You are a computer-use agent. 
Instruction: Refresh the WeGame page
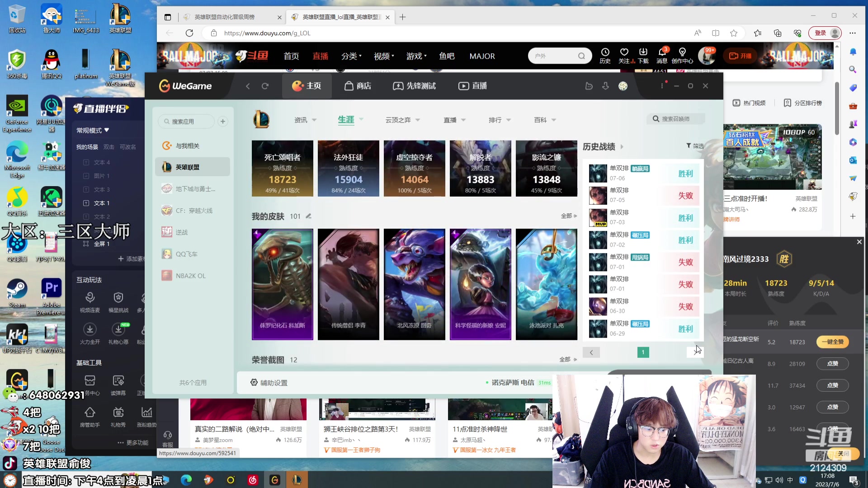265,86
